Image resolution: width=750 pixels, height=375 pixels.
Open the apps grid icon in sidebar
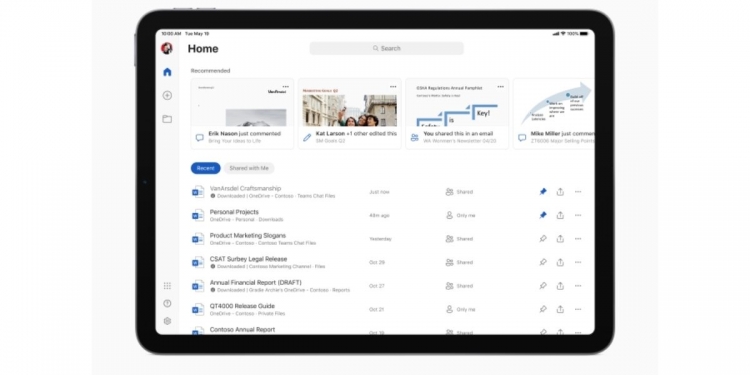pos(167,286)
